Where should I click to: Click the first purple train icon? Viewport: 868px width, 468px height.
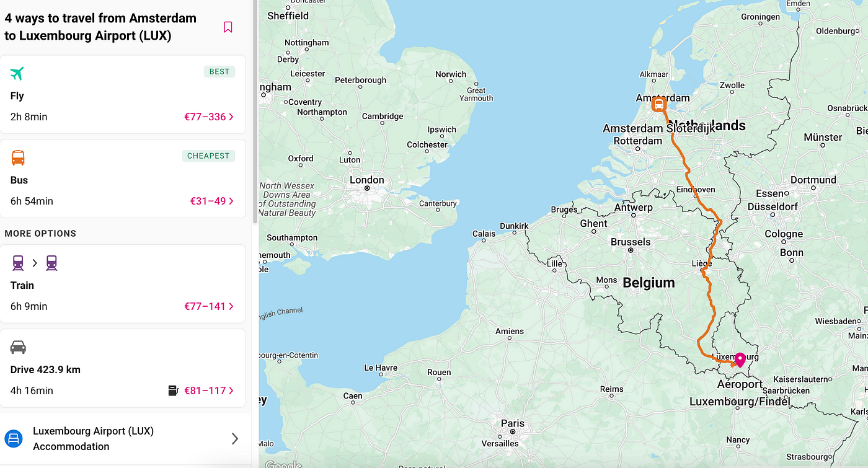[x=18, y=263]
